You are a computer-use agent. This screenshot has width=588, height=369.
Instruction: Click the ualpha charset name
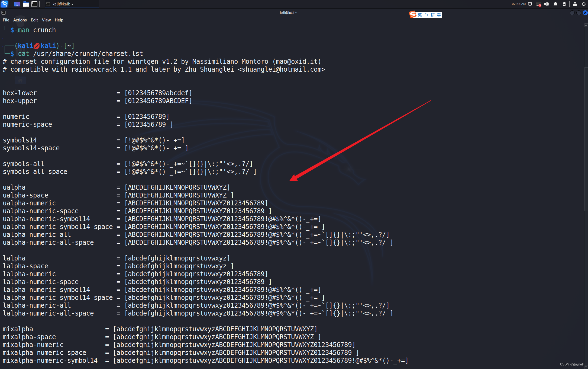pos(14,187)
